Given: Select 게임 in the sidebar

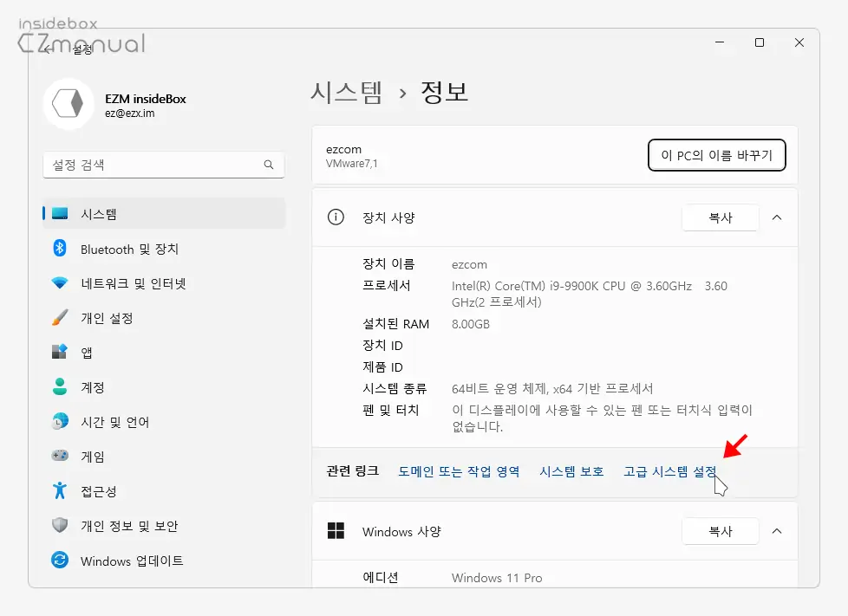Looking at the screenshot, I should pyautogui.click(x=164, y=456).
